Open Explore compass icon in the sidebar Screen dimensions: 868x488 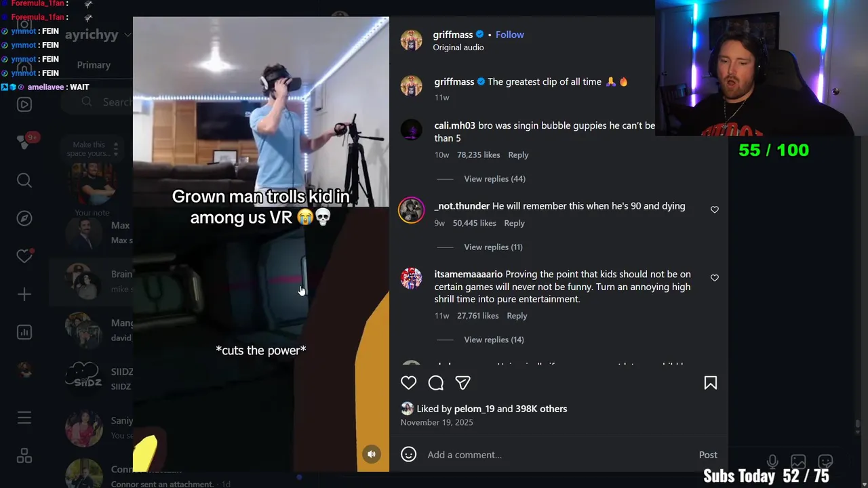click(x=24, y=218)
